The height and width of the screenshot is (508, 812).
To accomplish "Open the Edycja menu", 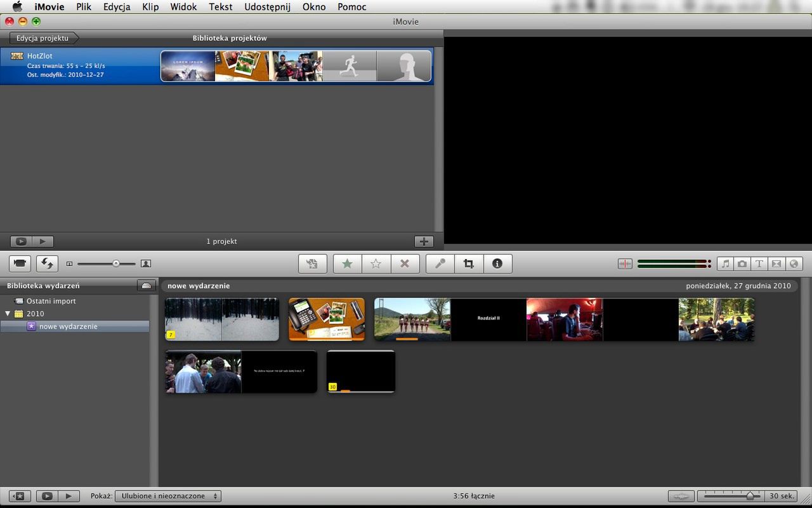I will [x=117, y=7].
